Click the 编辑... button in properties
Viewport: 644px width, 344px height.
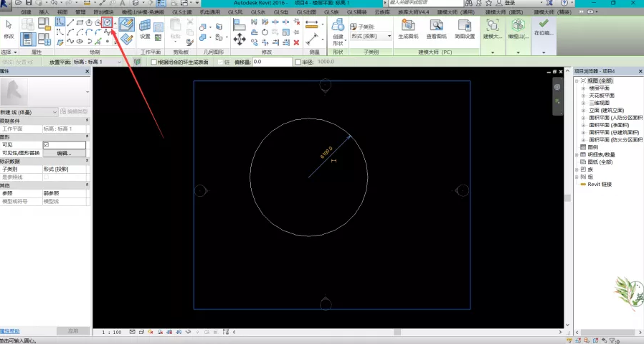click(x=64, y=153)
